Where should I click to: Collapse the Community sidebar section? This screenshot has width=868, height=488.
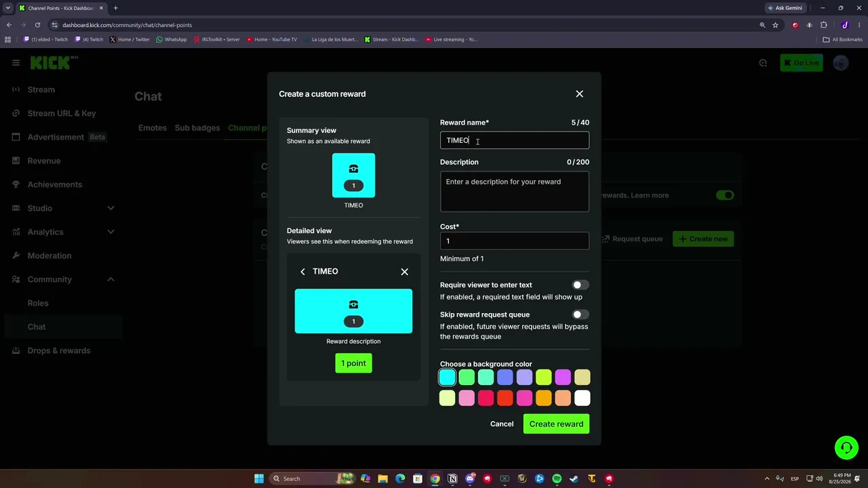tap(111, 279)
